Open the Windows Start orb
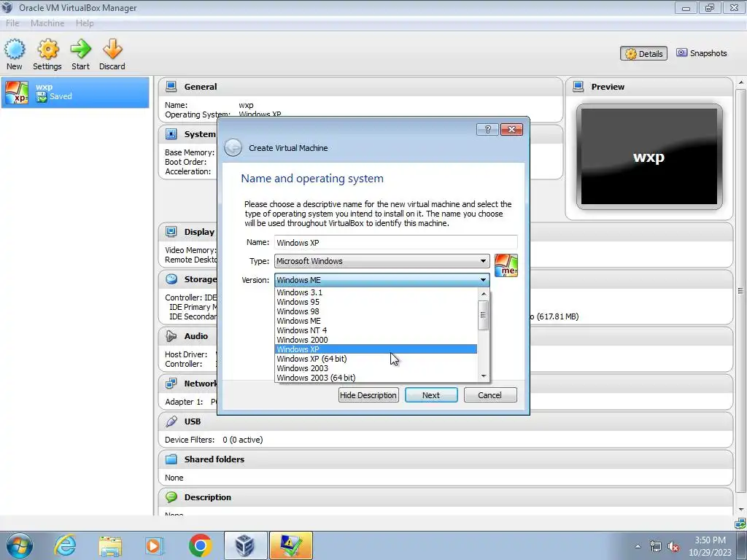The height and width of the screenshot is (560, 747). (20, 545)
